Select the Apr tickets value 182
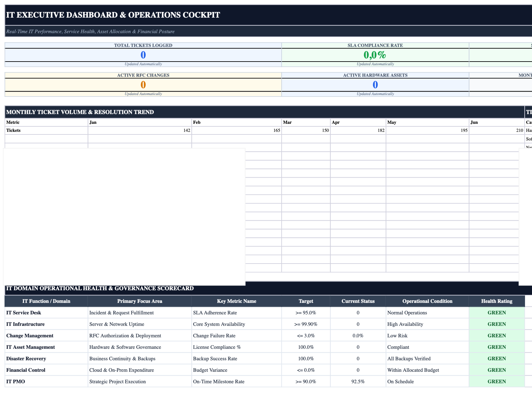The width and height of the screenshot is (532, 397). coord(358,130)
